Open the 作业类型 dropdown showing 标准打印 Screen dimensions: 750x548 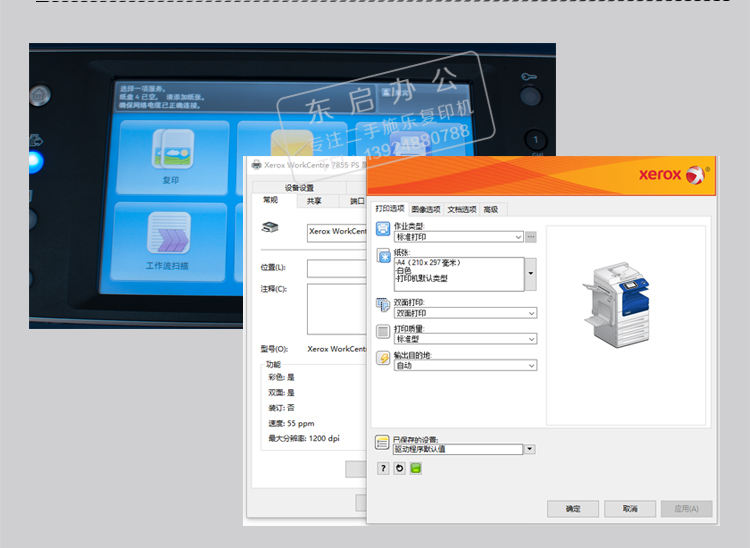[x=458, y=237]
